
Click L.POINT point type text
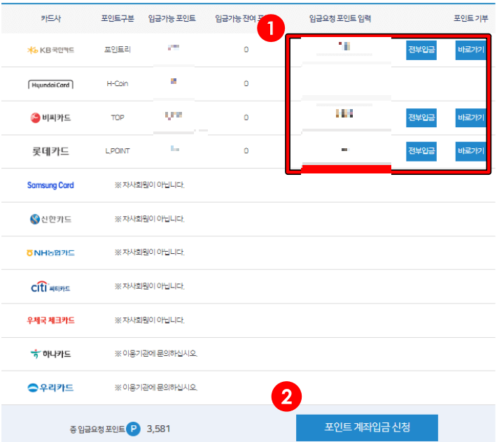pos(118,151)
